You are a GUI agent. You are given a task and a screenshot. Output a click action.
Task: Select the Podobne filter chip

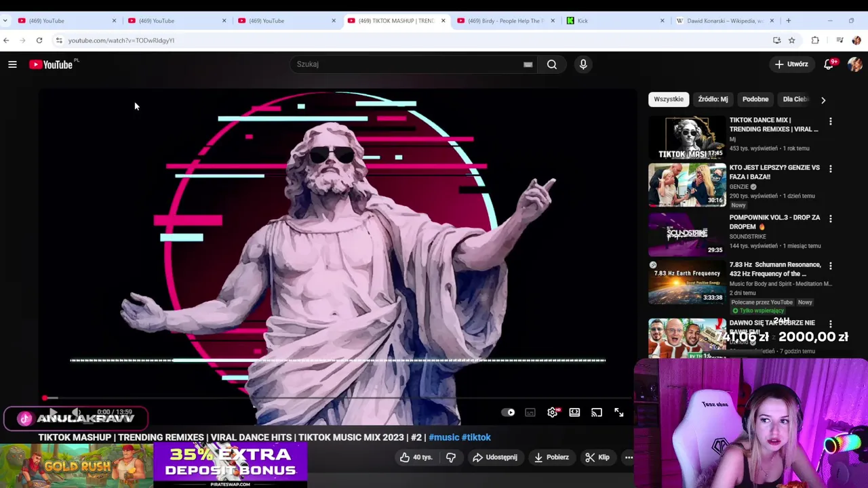[x=755, y=100]
